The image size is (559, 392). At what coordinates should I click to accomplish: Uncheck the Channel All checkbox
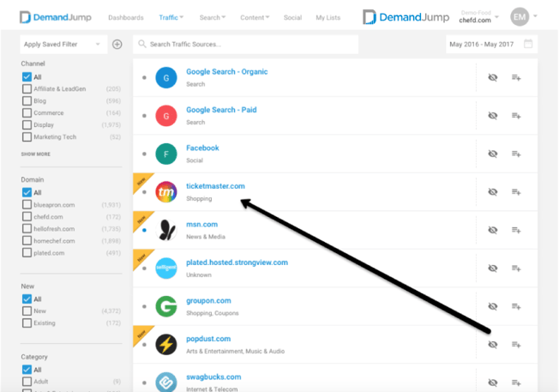pyautogui.click(x=27, y=77)
